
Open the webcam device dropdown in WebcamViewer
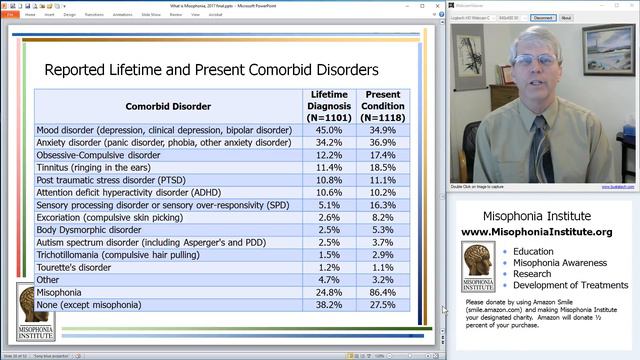coord(473,18)
